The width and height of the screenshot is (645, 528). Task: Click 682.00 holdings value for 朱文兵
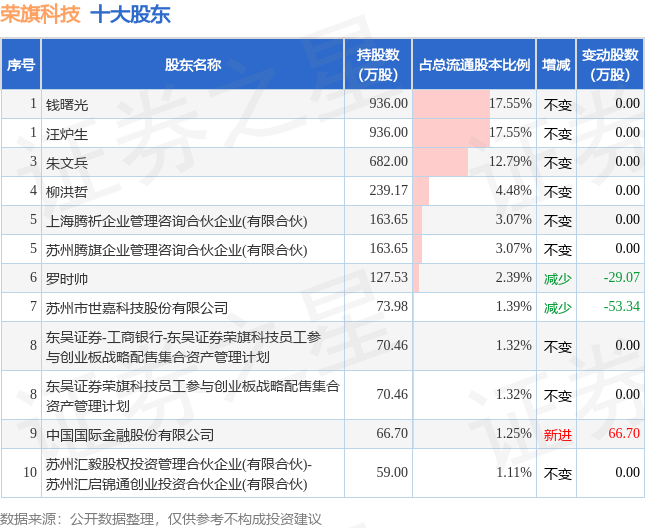point(388,161)
